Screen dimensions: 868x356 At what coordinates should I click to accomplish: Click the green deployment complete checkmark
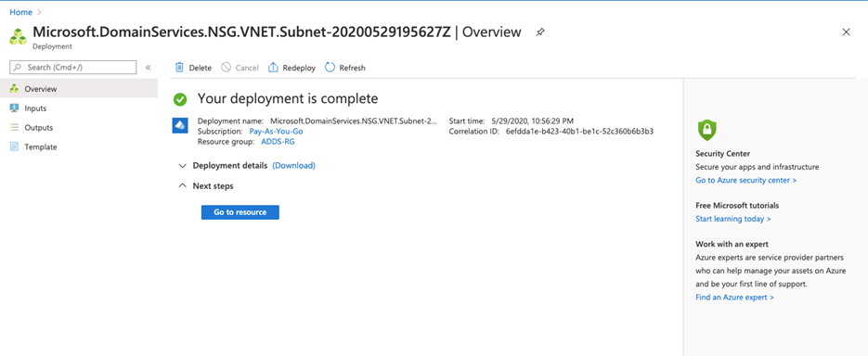click(180, 99)
